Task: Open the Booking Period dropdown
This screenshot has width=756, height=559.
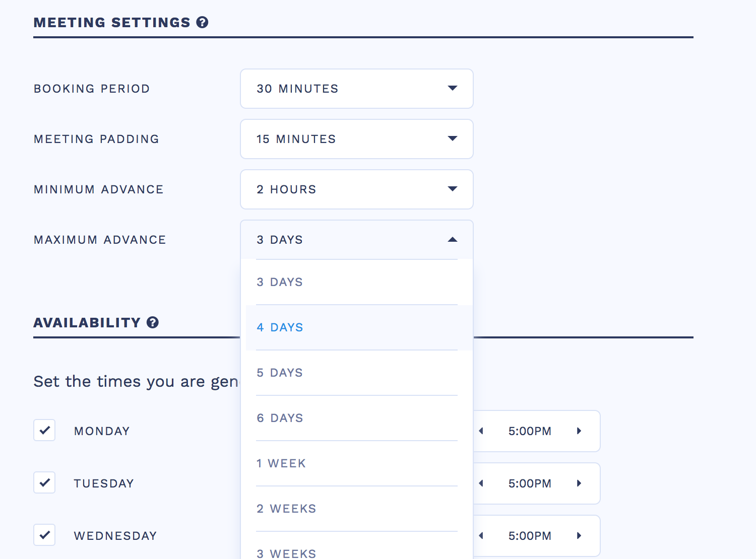Action: 356,89
